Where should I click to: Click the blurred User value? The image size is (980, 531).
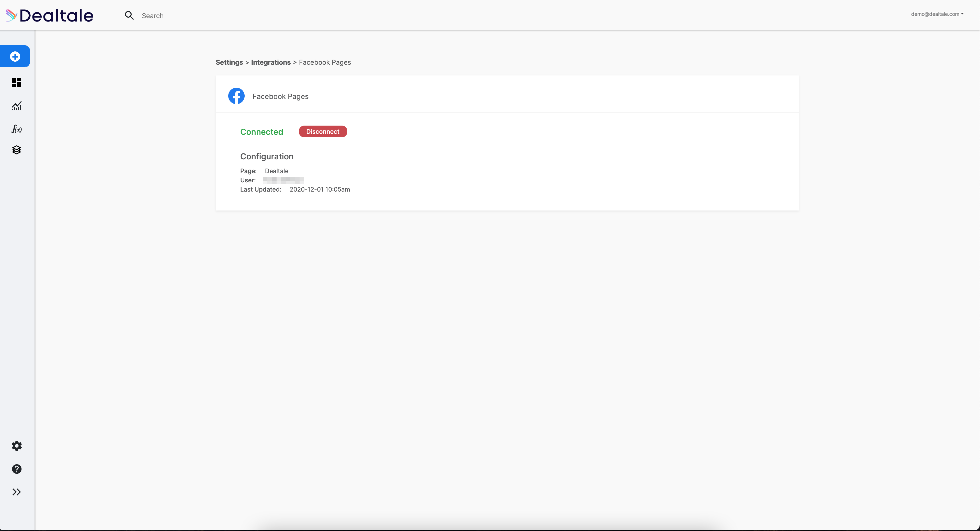point(283,180)
